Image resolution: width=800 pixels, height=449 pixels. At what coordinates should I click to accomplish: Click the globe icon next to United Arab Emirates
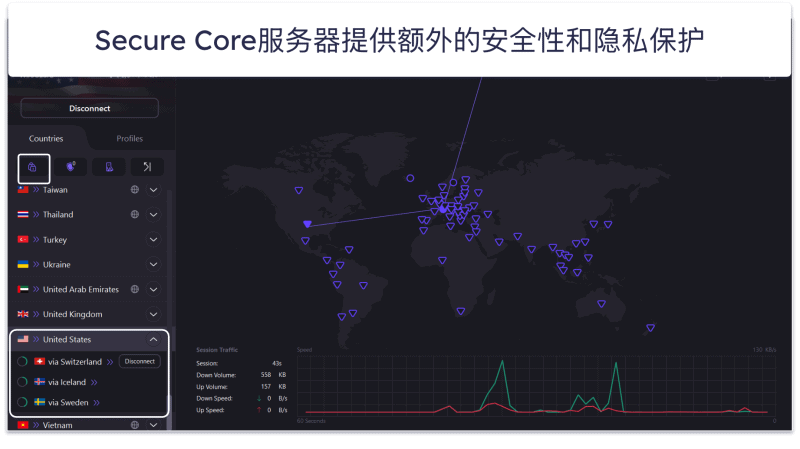pyautogui.click(x=135, y=289)
